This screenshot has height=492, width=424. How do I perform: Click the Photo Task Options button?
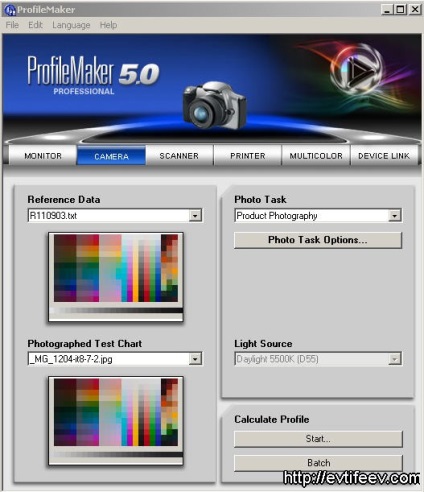coord(318,240)
